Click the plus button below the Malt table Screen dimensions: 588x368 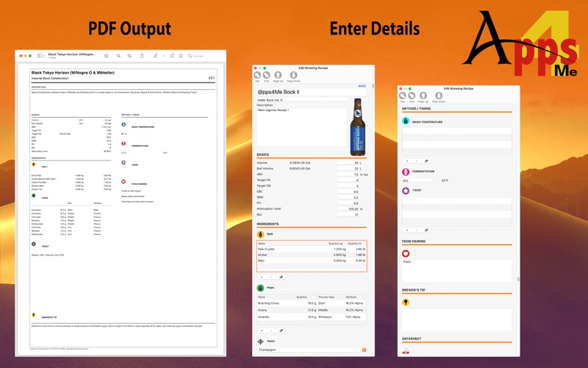coord(262,277)
